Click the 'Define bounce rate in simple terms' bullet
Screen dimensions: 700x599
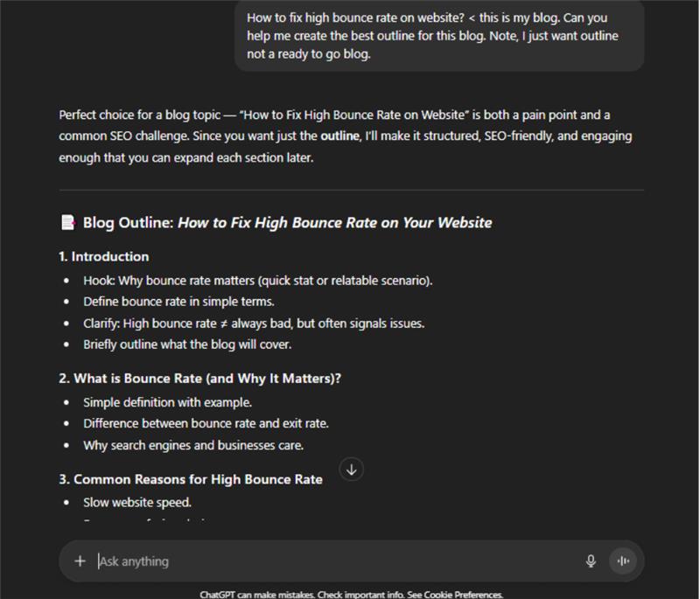pyautogui.click(x=178, y=302)
